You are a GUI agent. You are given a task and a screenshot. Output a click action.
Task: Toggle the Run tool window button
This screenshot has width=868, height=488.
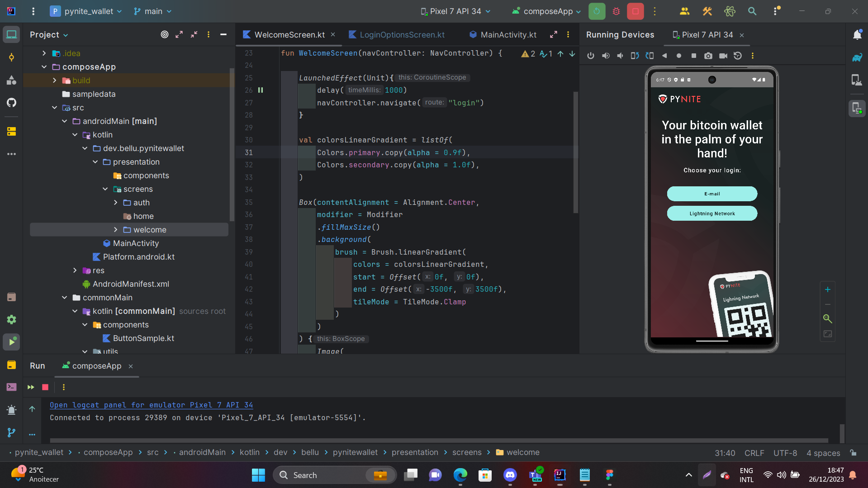[x=11, y=342]
